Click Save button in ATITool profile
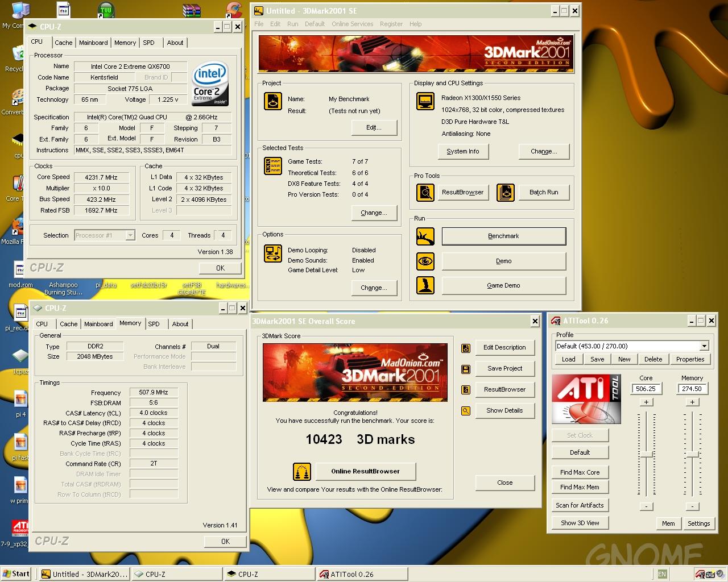Screen dimensions: 728x582 (x=597, y=359)
